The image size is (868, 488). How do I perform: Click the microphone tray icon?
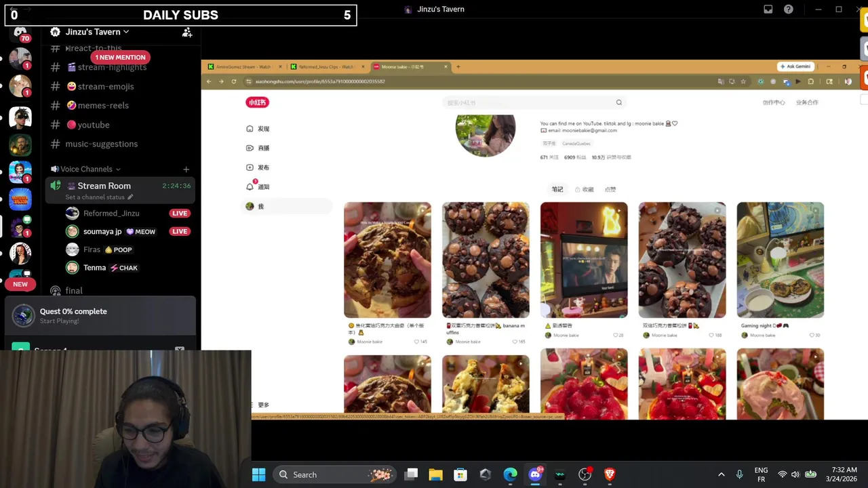[739, 474]
